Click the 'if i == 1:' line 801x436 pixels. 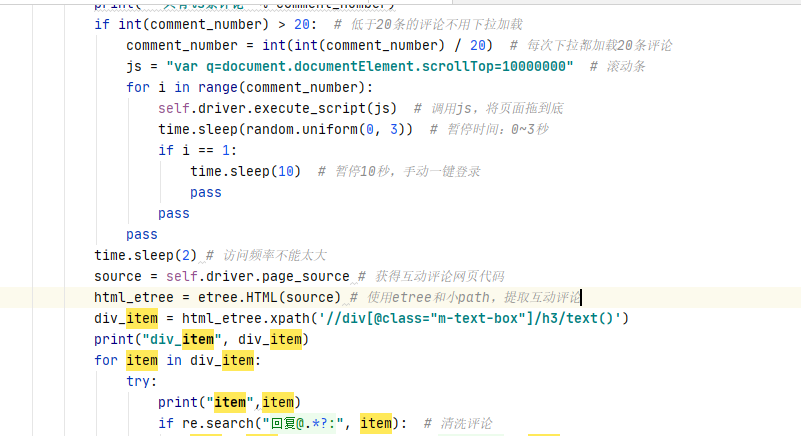click(x=197, y=150)
